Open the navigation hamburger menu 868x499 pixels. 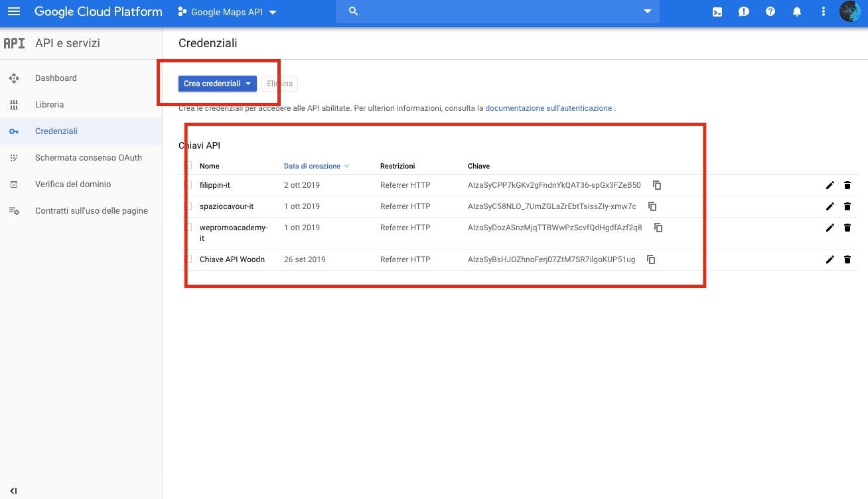click(x=15, y=11)
